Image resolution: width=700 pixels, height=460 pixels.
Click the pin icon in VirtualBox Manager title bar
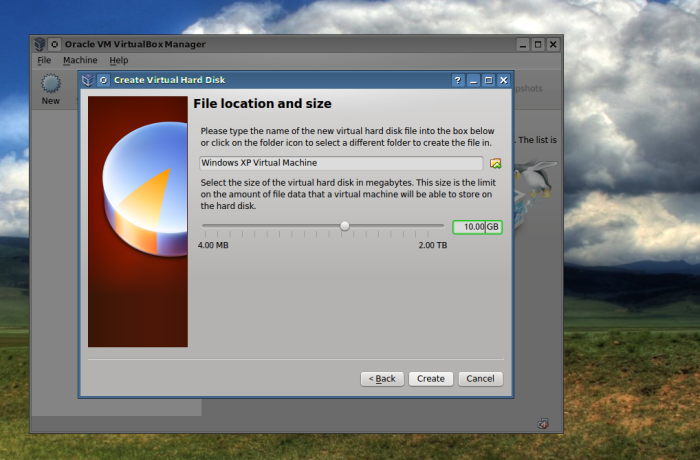click(x=54, y=44)
